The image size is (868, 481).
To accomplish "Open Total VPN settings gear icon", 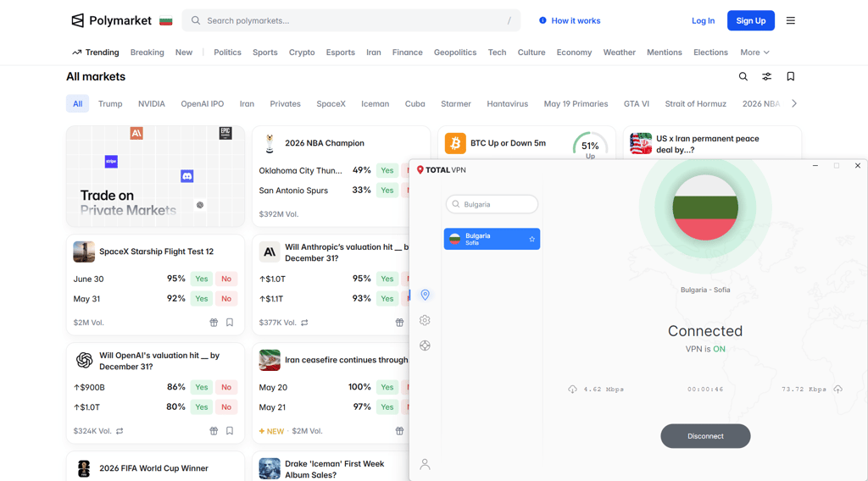I will [425, 320].
